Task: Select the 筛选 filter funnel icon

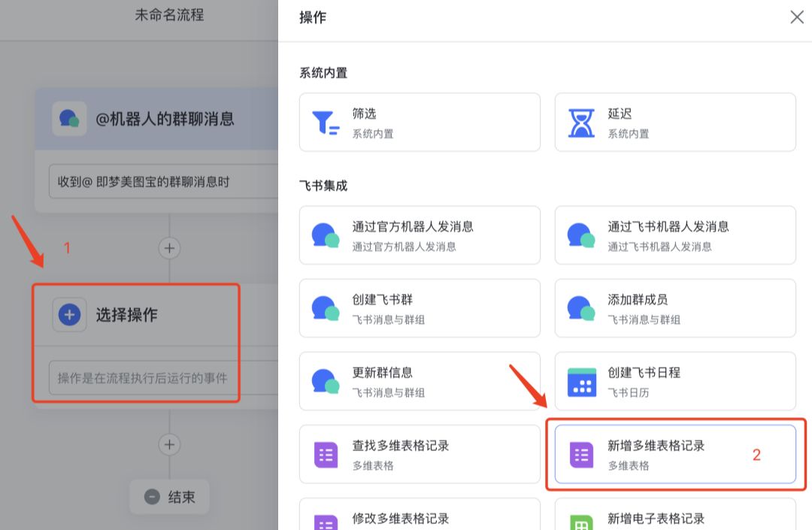Action: pos(325,122)
